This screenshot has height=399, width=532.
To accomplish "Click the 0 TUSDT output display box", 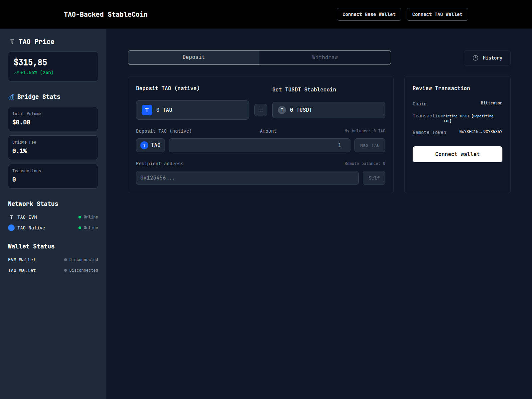I will point(329,110).
